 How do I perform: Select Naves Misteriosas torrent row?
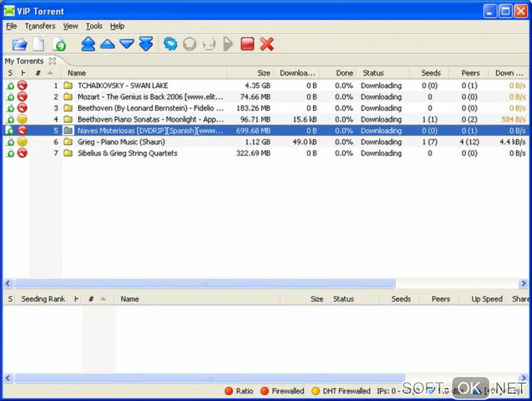pos(266,130)
